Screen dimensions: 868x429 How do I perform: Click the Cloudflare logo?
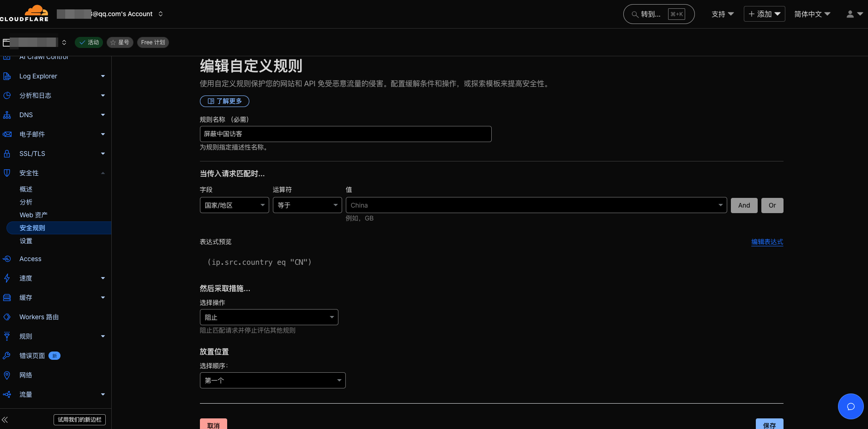click(x=25, y=13)
